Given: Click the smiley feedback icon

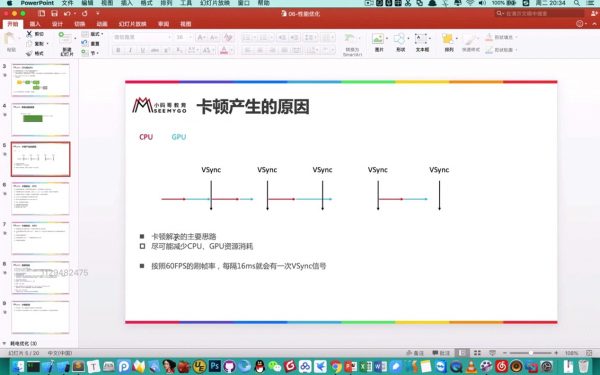Looking at the screenshot, I should [580, 24].
